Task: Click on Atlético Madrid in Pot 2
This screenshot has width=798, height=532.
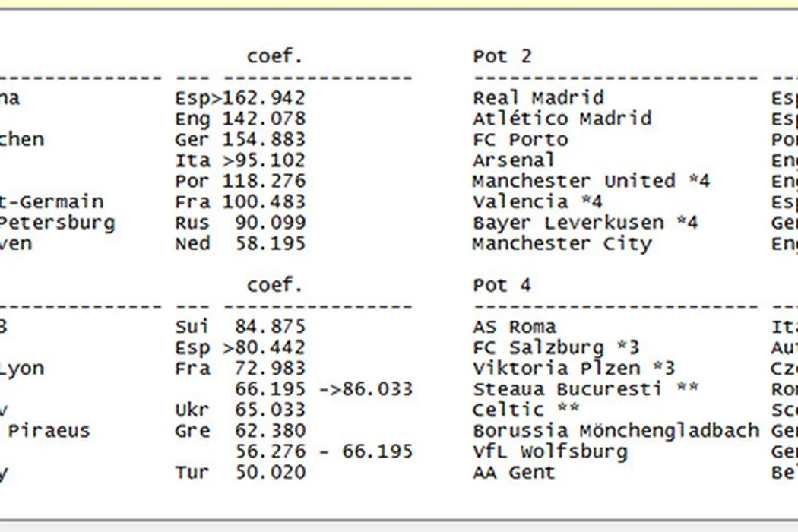Action: (562, 119)
